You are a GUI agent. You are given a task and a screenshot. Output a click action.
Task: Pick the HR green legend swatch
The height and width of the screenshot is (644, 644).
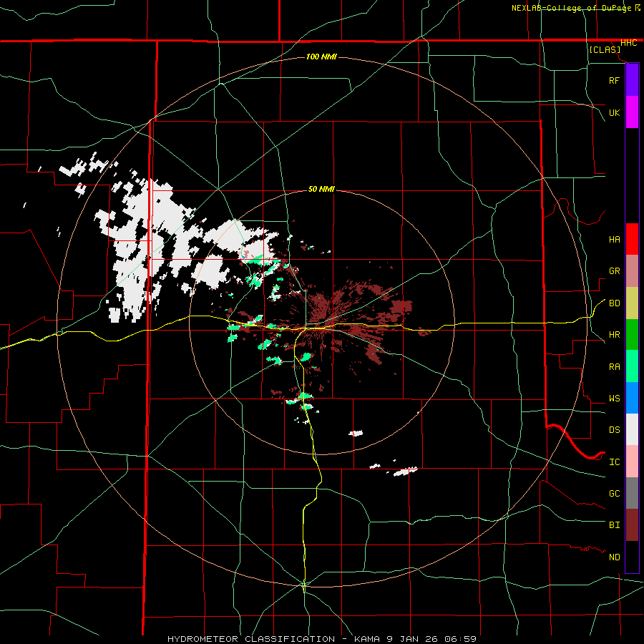[632, 334]
